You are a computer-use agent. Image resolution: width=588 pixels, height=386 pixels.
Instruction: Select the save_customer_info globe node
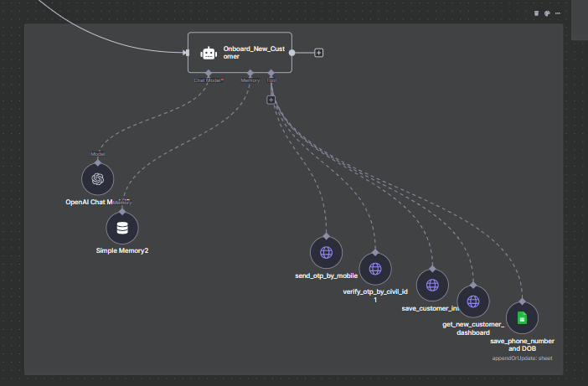coord(432,286)
